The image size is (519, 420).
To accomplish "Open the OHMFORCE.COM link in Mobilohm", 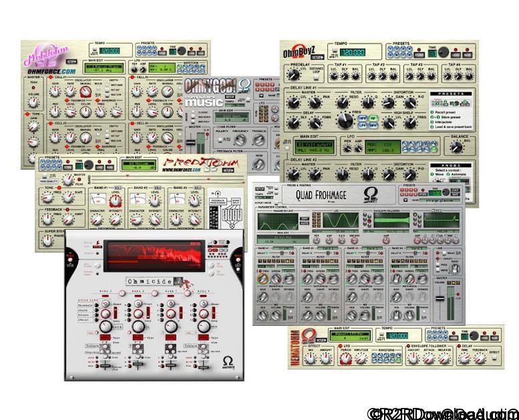I will (51, 71).
